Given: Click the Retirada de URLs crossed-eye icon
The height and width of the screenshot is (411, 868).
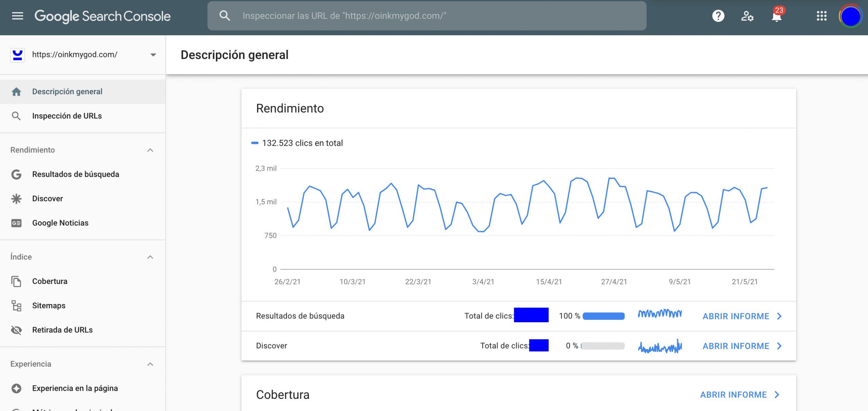Looking at the screenshot, I should point(17,329).
